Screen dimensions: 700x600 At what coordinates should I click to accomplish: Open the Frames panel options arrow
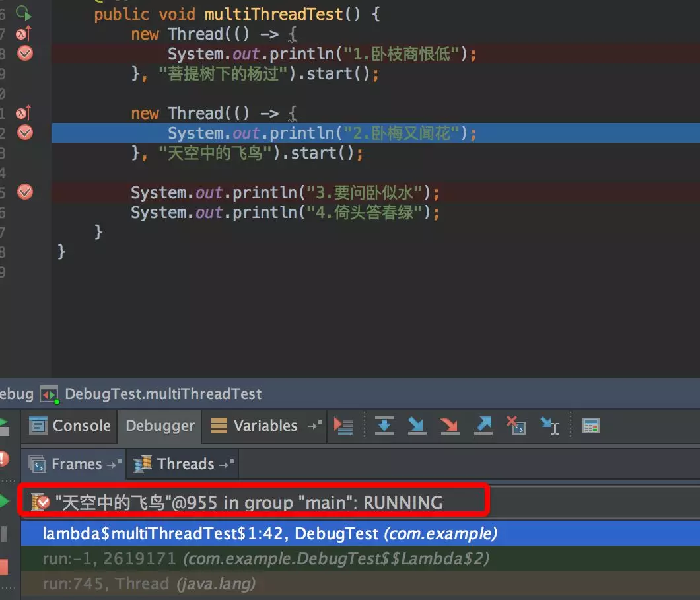point(114,464)
